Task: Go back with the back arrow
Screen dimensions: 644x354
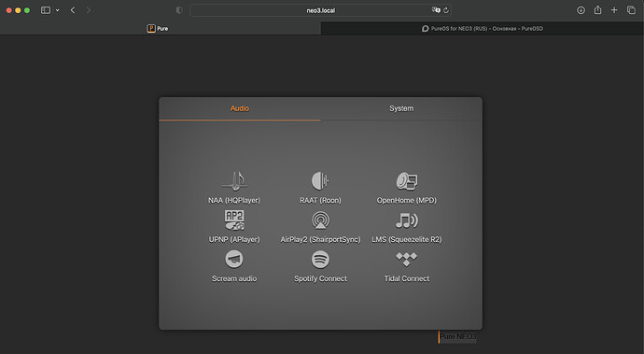Action: (x=73, y=10)
